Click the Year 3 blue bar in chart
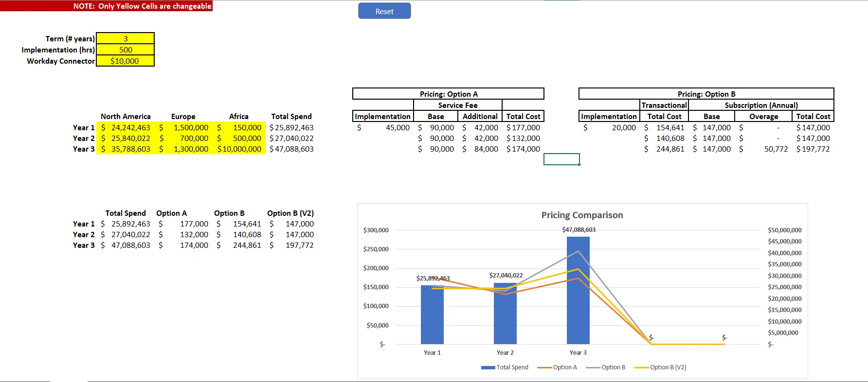The image size is (868, 382). tap(578, 290)
